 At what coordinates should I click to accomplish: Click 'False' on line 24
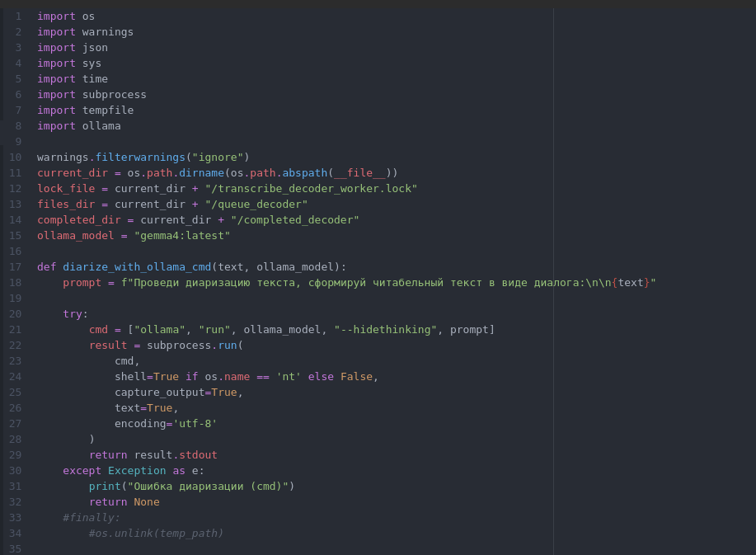pyautogui.click(x=356, y=377)
